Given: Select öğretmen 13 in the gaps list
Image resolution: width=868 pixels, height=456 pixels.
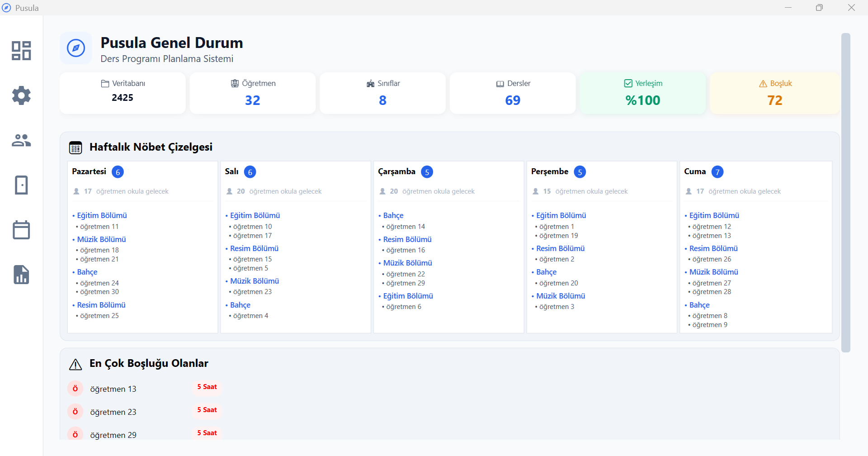Looking at the screenshot, I should point(113,389).
